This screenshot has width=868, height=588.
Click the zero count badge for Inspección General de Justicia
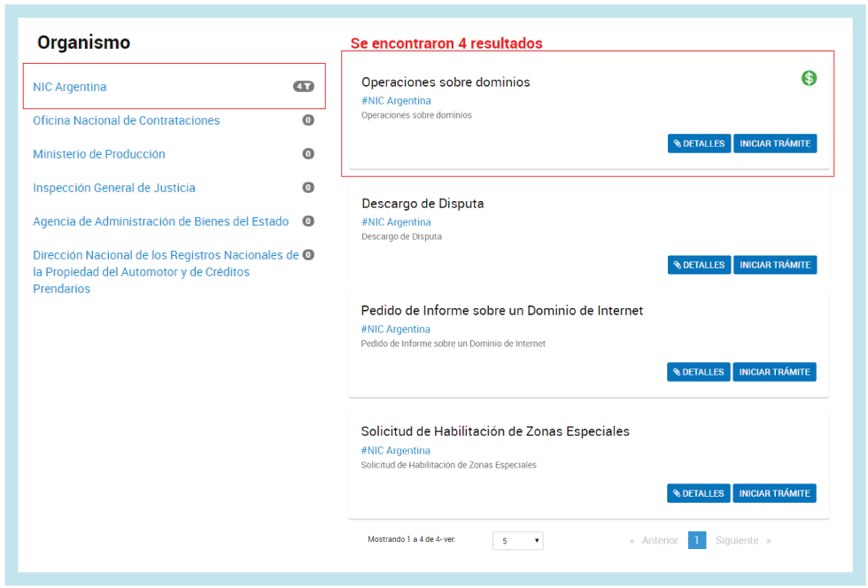tap(308, 188)
